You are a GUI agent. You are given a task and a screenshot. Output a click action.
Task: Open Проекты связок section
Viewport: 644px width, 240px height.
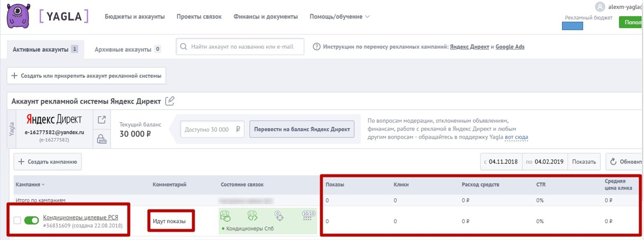pos(199,17)
